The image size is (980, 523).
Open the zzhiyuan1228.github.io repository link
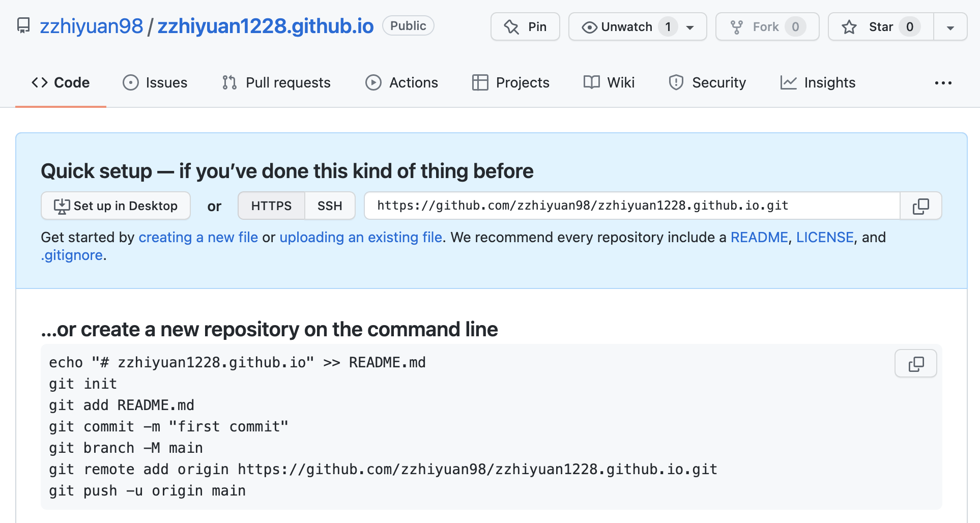265,26
